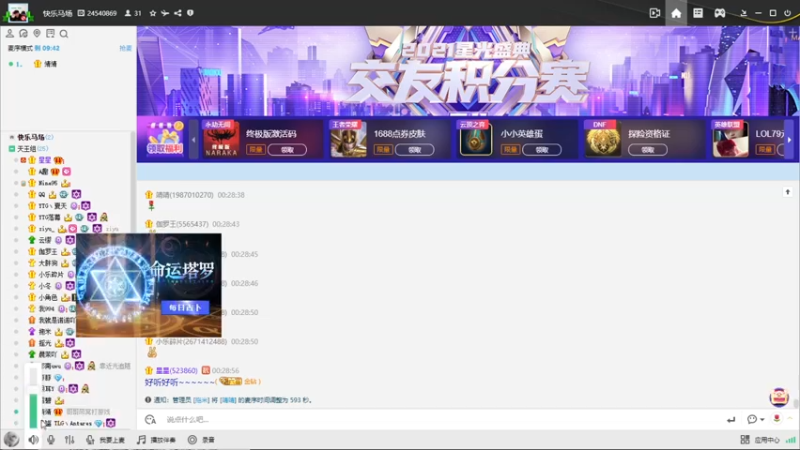
Task: Select user 伽罗王 in the member list
Action: (x=48, y=252)
